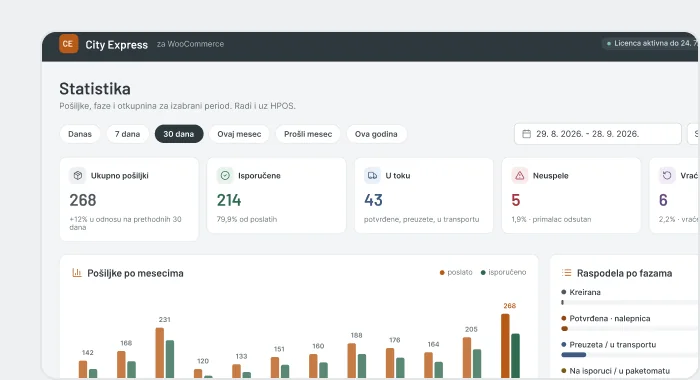Click the 142 value label in the chart
700x380 pixels.
point(88,352)
